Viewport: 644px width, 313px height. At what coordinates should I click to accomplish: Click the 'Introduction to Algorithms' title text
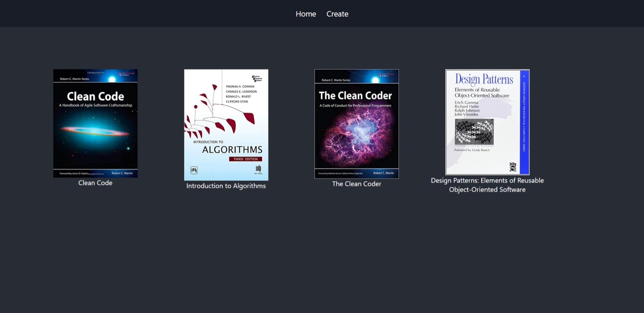pyautogui.click(x=226, y=186)
